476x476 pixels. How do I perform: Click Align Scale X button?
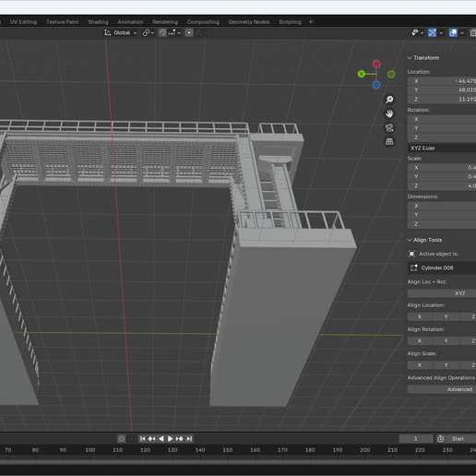coord(420,365)
